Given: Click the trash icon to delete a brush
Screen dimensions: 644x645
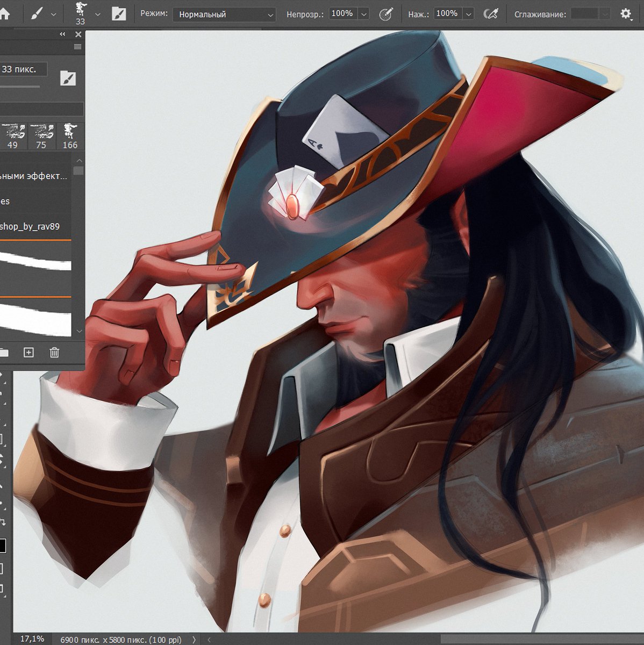Looking at the screenshot, I should pos(54,353).
